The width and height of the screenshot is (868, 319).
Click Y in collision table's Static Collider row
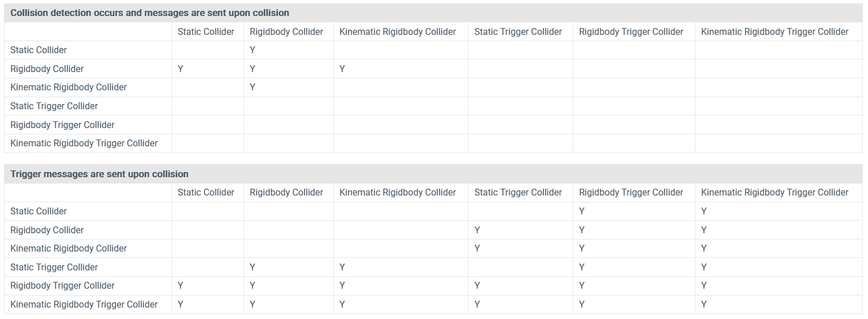[253, 50]
